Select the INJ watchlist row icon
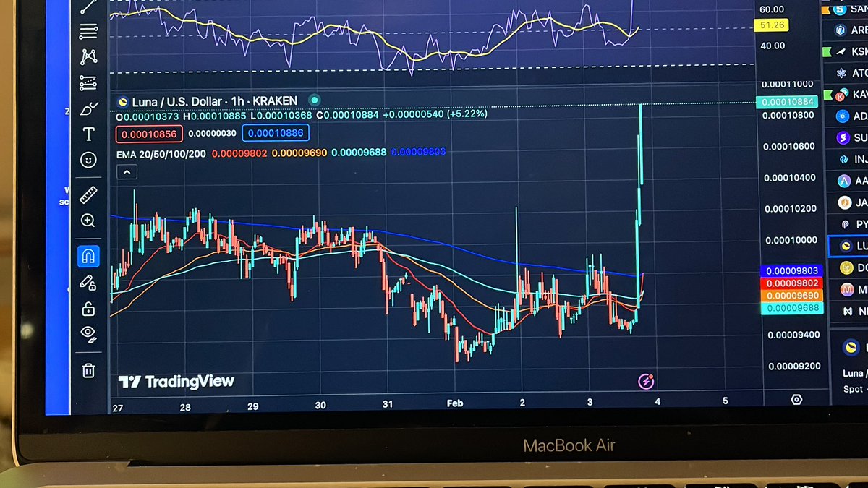 click(x=843, y=159)
